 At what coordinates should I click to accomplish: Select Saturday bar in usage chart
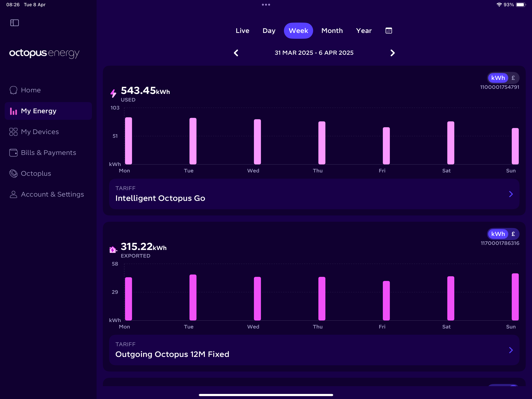click(x=451, y=143)
